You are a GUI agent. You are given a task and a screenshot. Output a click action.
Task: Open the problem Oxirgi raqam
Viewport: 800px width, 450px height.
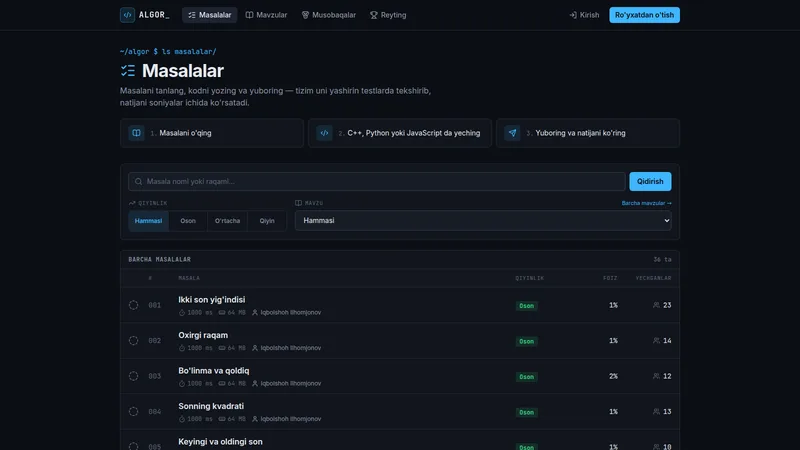pyautogui.click(x=203, y=335)
